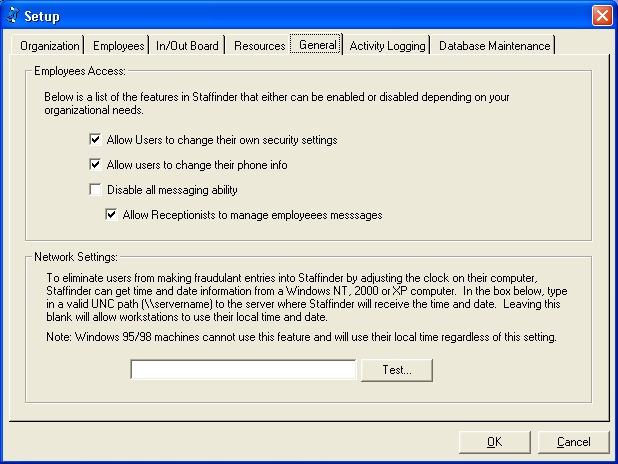
Task: Click the UNC server path text field
Action: pyautogui.click(x=243, y=370)
